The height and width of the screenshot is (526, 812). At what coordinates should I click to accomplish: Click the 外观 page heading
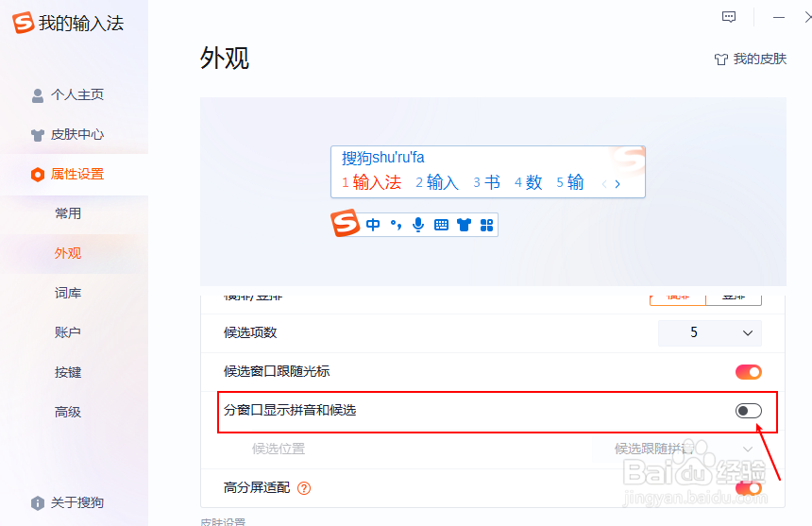(x=225, y=58)
